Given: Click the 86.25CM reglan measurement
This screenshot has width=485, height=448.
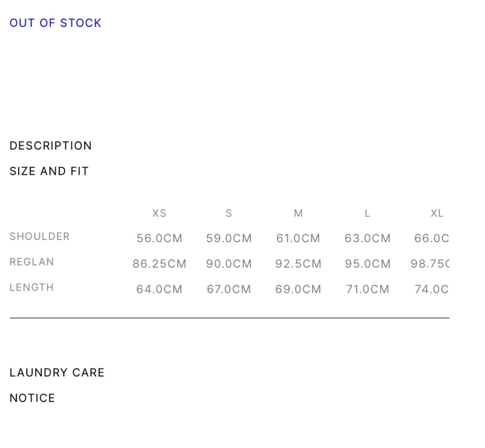Looking at the screenshot, I should (x=160, y=264).
